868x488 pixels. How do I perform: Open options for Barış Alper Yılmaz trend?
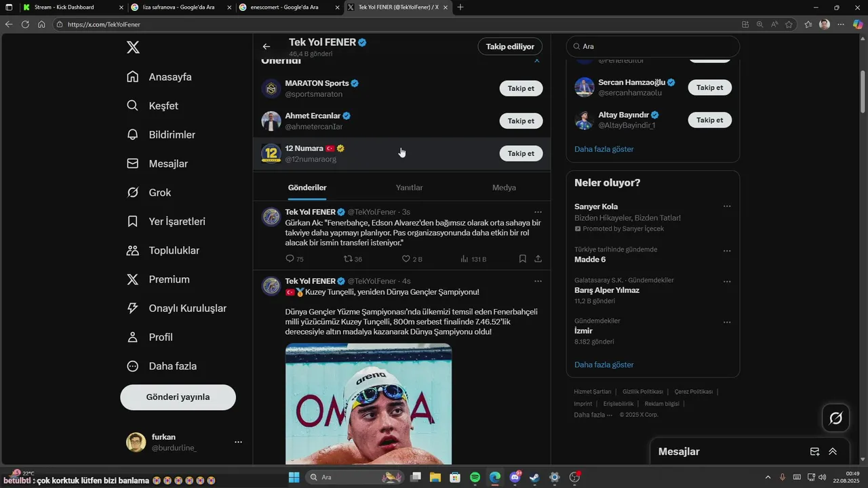pyautogui.click(x=727, y=281)
